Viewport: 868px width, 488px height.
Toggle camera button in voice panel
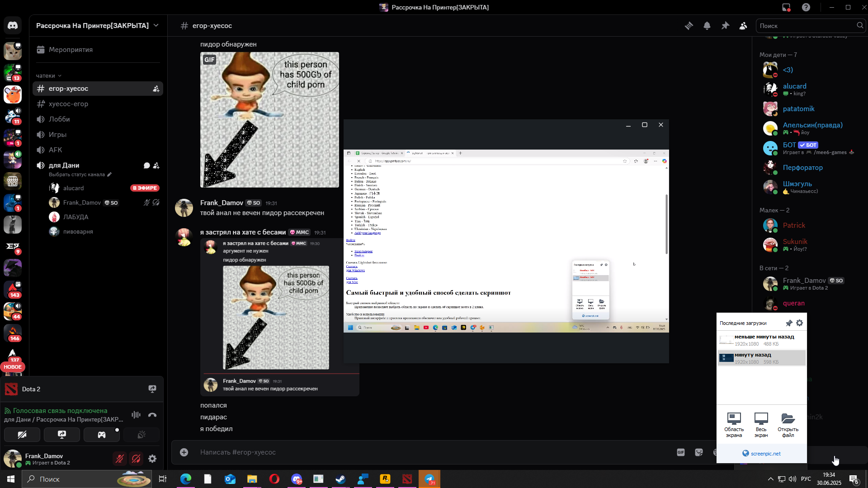[x=22, y=435]
